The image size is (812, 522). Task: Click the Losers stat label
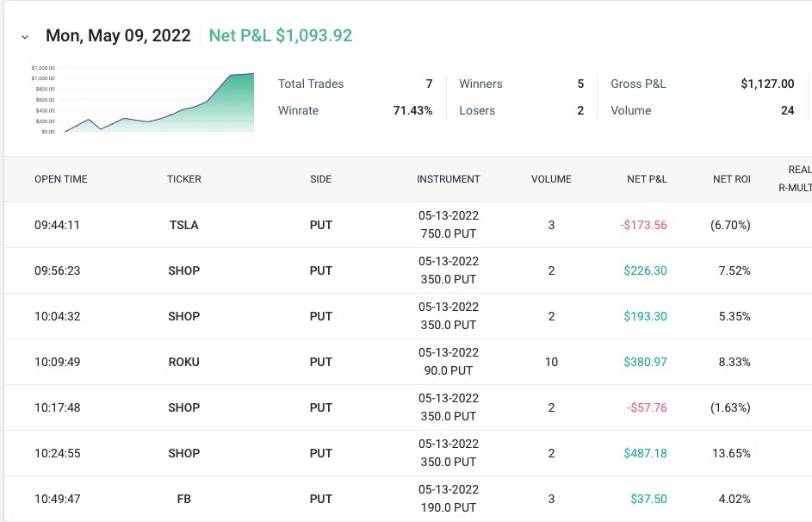click(477, 110)
